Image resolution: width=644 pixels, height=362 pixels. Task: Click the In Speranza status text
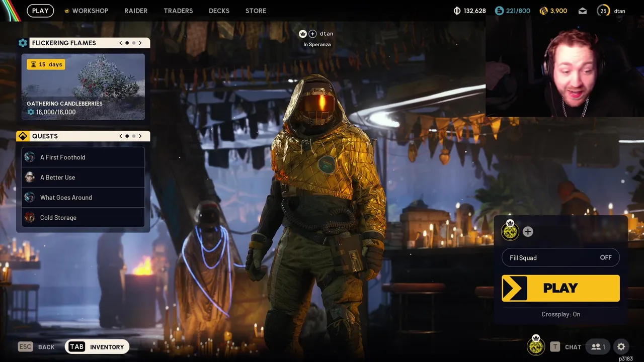pyautogui.click(x=317, y=45)
